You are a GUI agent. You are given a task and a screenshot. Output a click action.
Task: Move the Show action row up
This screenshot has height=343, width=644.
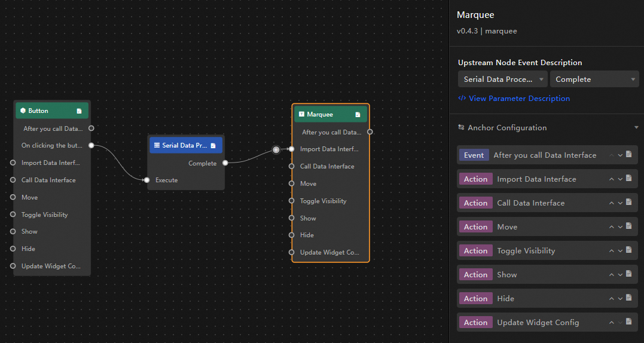click(x=612, y=275)
